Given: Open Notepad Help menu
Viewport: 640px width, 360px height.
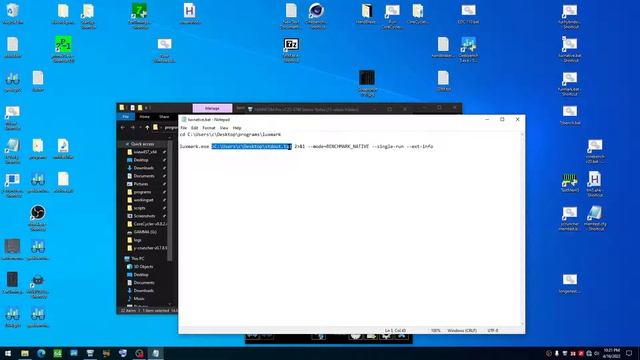Looking at the screenshot, I should (237, 128).
